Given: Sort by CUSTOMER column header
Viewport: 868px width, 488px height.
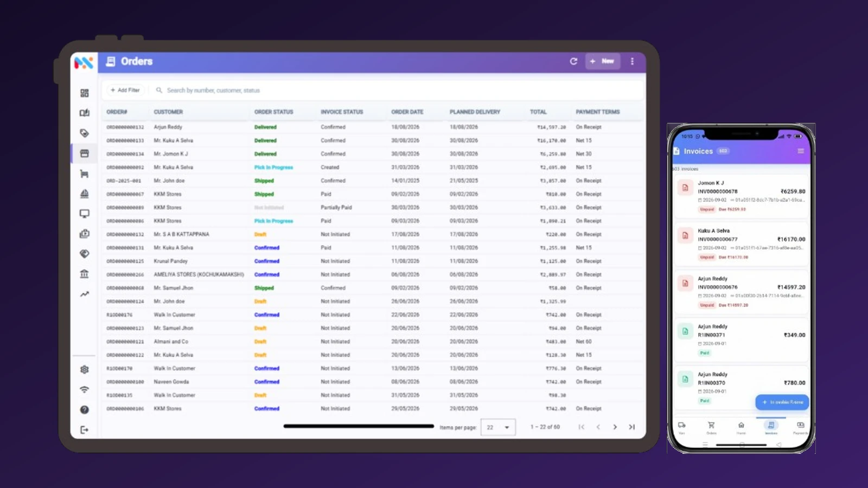Looking at the screenshot, I should pyautogui.click(x=168, y=112).
